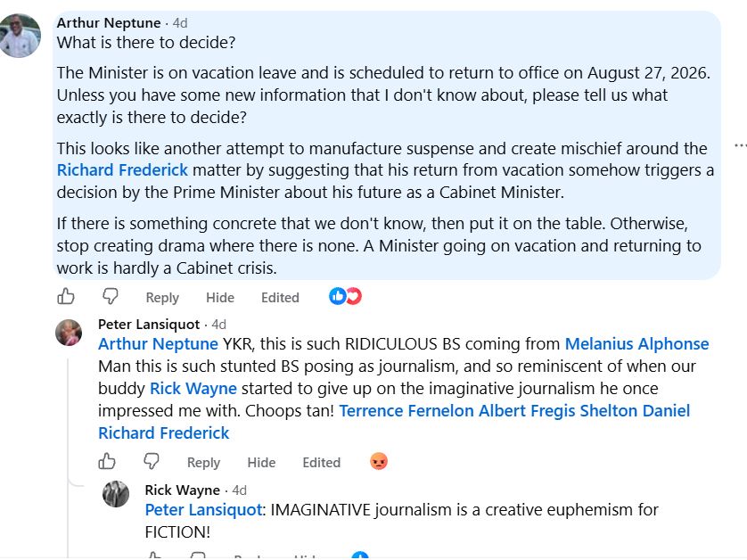Hide Peter Lansiquot's reply

(261, 462)
